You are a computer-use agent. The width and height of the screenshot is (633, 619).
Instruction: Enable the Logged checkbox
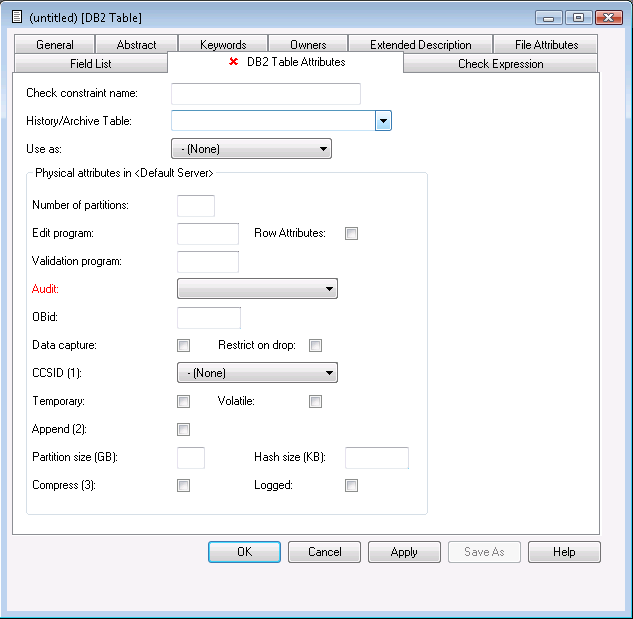[351, 486]
